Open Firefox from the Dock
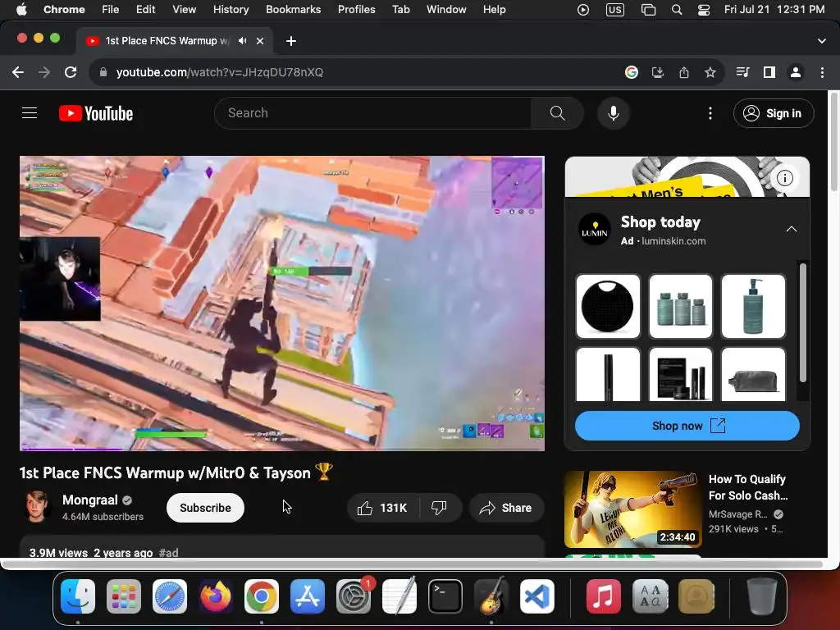The image size is (840, 630). [x=216, y=596]
